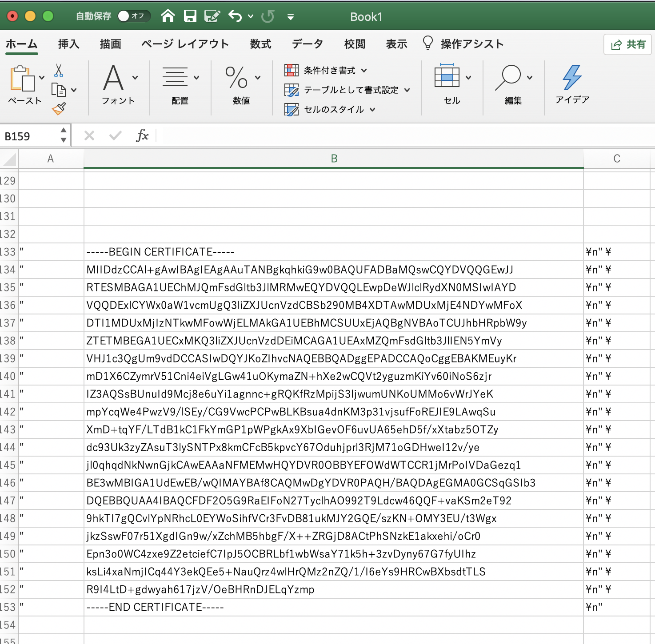This screenshot has height=644, width=655.
Task: Select the format painter brush
Action: tap(59, 108)
